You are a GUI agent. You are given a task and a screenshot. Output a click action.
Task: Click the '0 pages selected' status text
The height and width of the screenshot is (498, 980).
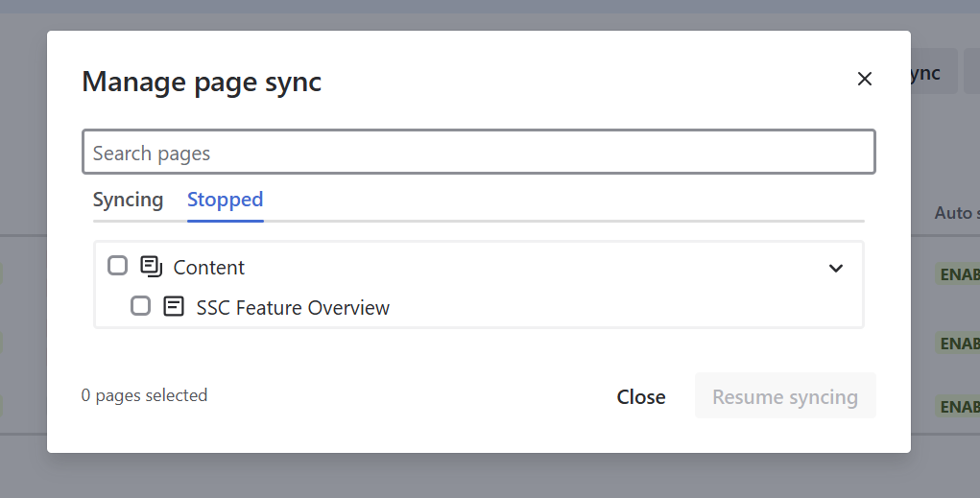click(x=144, y=395)
